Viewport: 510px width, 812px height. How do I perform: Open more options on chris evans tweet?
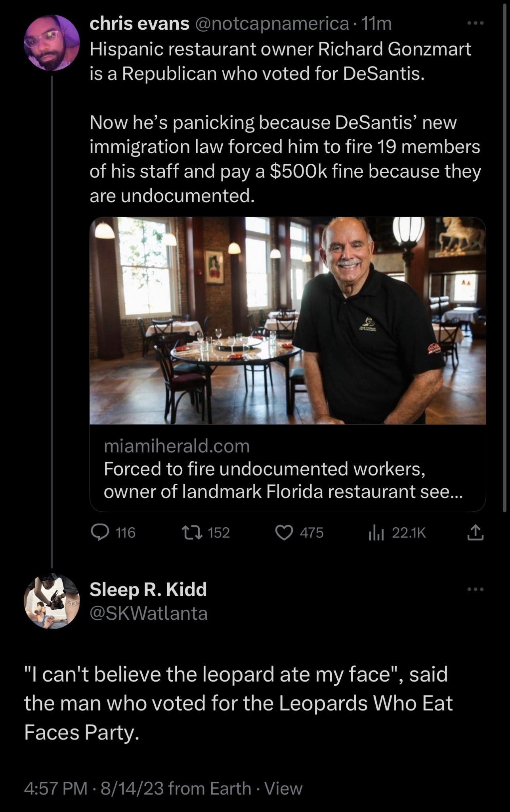[x=476, y=24]
